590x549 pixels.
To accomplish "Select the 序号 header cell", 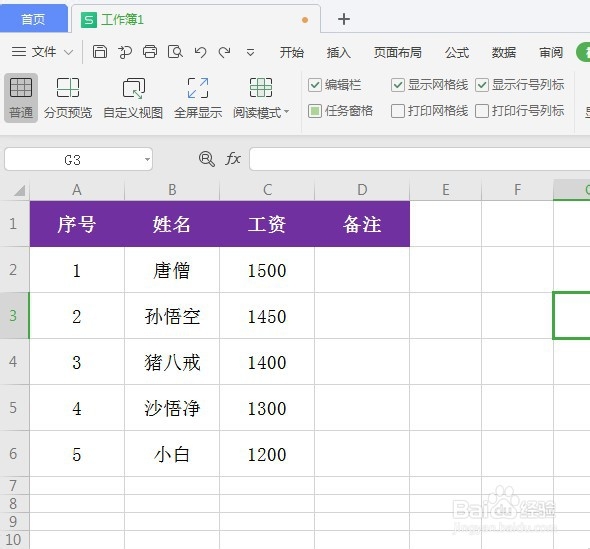I will (77, 224).
